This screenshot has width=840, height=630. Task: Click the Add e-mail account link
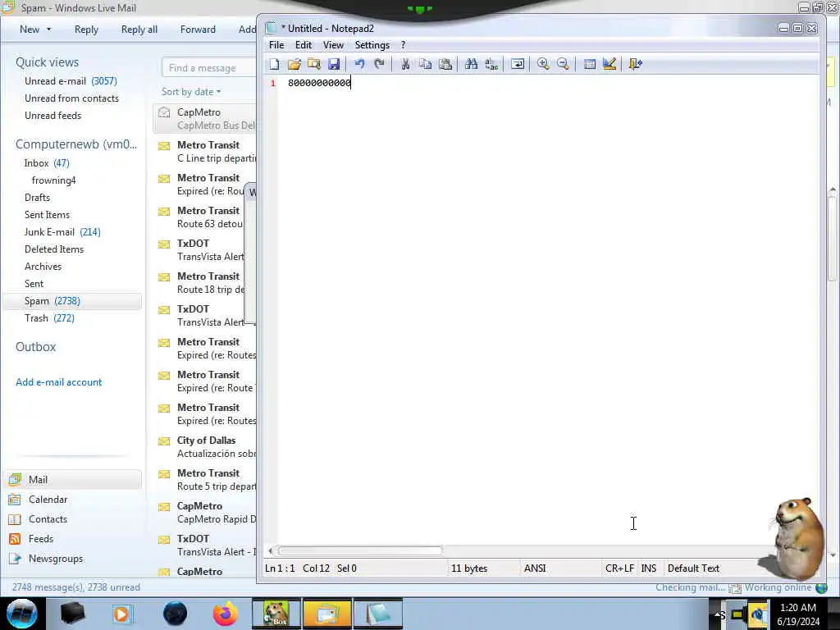pos(58,382)
